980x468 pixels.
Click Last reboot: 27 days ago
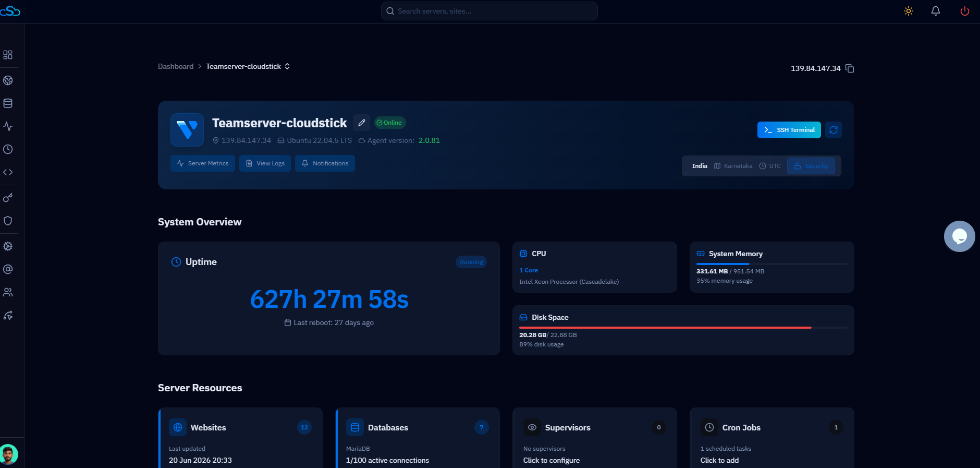click(x=334, y=322)
